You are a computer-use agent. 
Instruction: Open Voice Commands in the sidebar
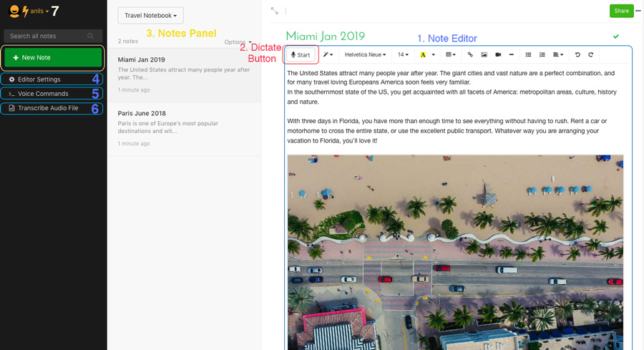click(x=52, y=94)
